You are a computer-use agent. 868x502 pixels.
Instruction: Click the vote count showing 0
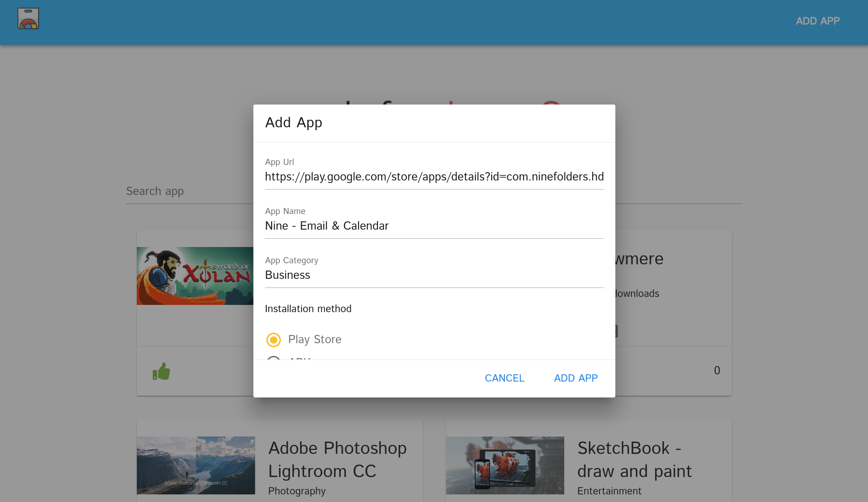pos(717,370)
